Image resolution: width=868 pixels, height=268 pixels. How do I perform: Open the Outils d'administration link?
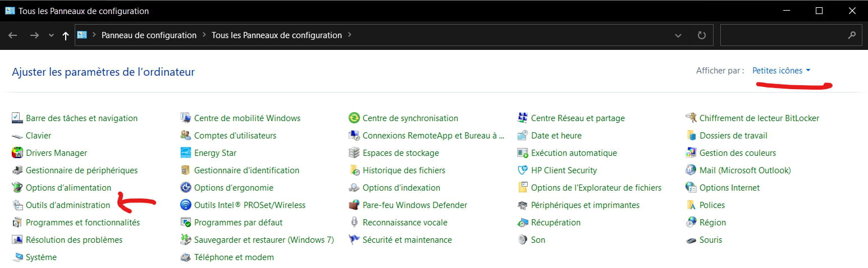pos(68,205)
